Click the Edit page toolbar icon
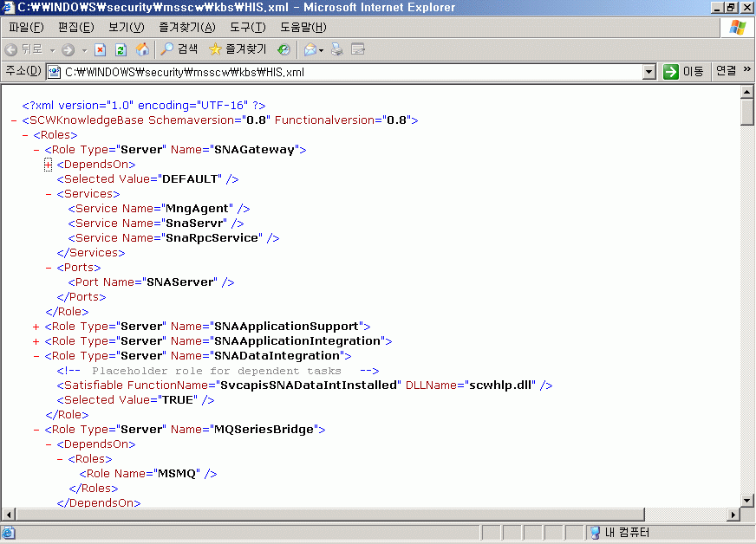The image size is (756, 544). (x=358, y=49)
